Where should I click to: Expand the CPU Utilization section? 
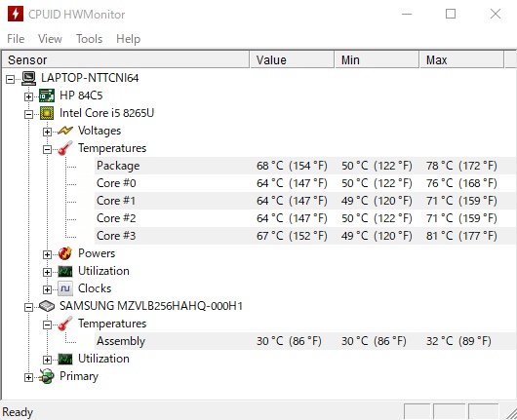(47, 272)
